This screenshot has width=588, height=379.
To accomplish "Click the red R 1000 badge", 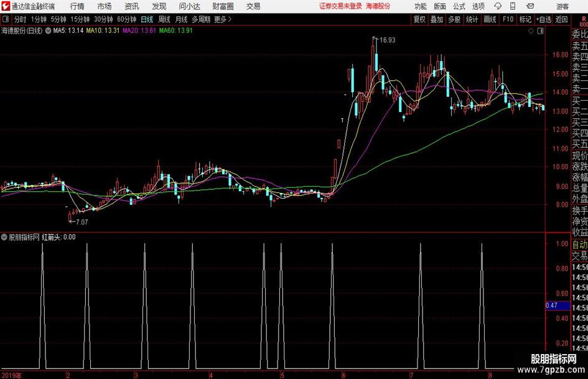I will [584, 21].
